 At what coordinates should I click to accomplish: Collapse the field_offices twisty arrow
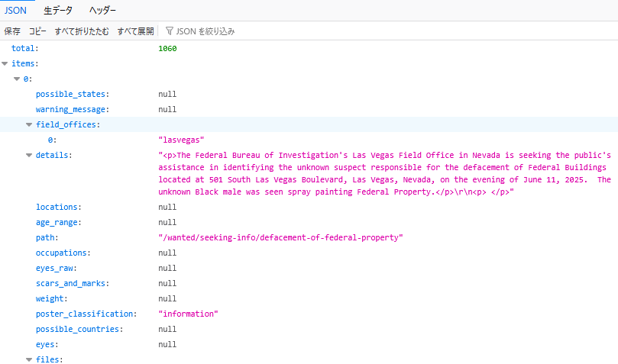[x=29, y=125]
